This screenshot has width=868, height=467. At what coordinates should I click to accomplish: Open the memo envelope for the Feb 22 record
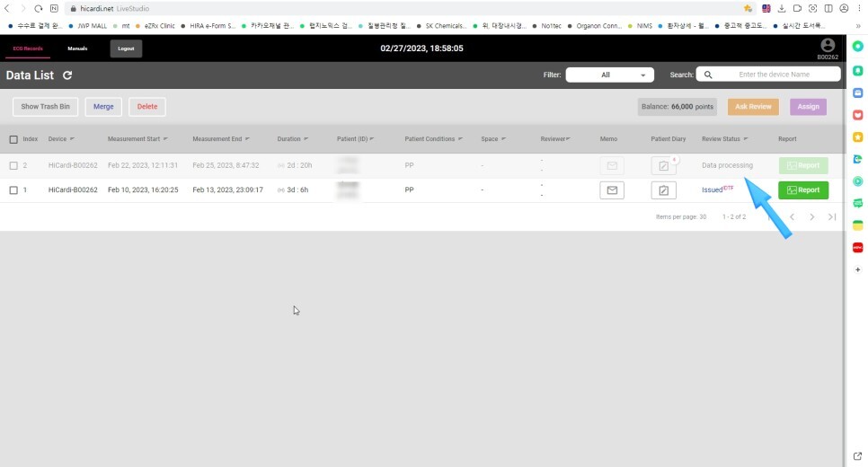612,165
